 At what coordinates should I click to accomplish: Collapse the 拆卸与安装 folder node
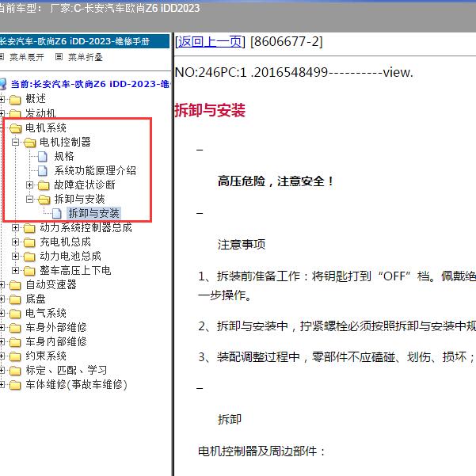30,199
